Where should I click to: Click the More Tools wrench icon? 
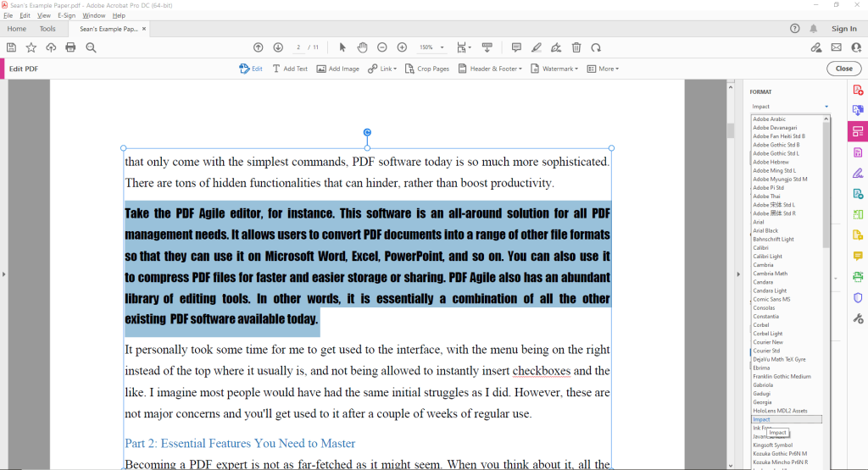(x=858, y=318)
